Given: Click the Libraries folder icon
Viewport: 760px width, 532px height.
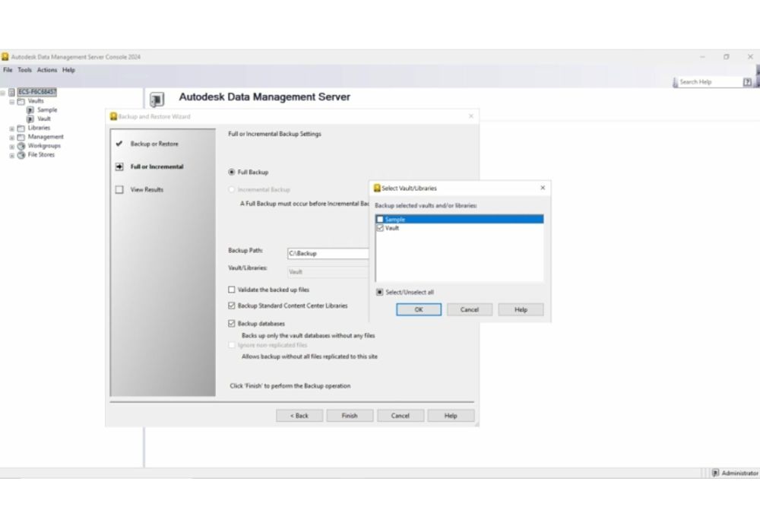Looking at the screenshot, I should [x=21, y=128].
